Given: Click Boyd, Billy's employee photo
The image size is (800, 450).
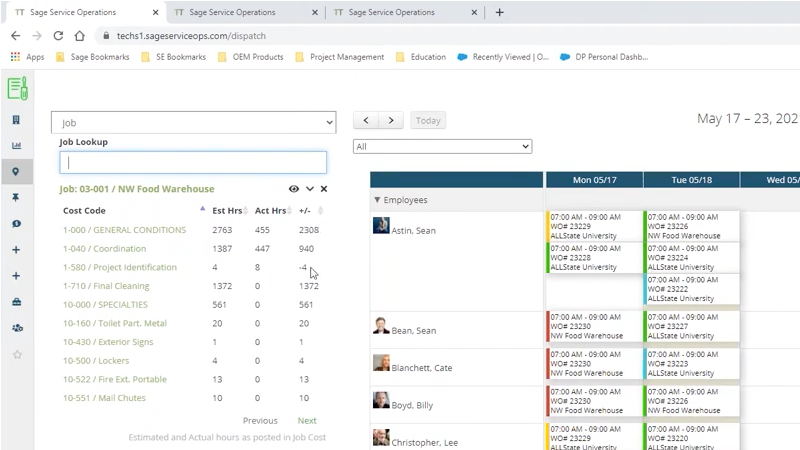Looking at the screenshot, I should tap(381, 400).
